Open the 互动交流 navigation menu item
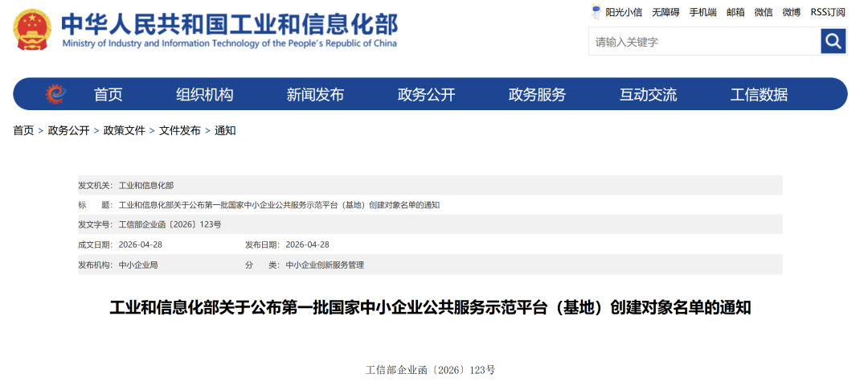This screenshot has height=382, width=868. 648,95
